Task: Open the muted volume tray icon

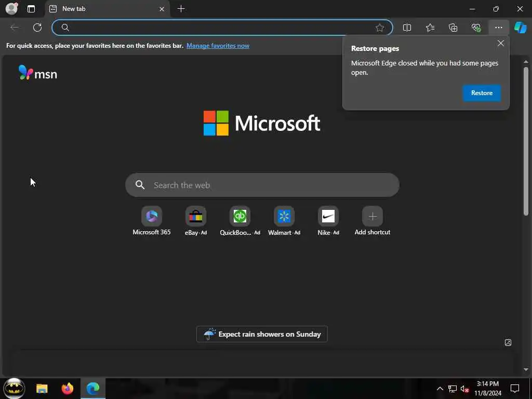Action: 465,389
